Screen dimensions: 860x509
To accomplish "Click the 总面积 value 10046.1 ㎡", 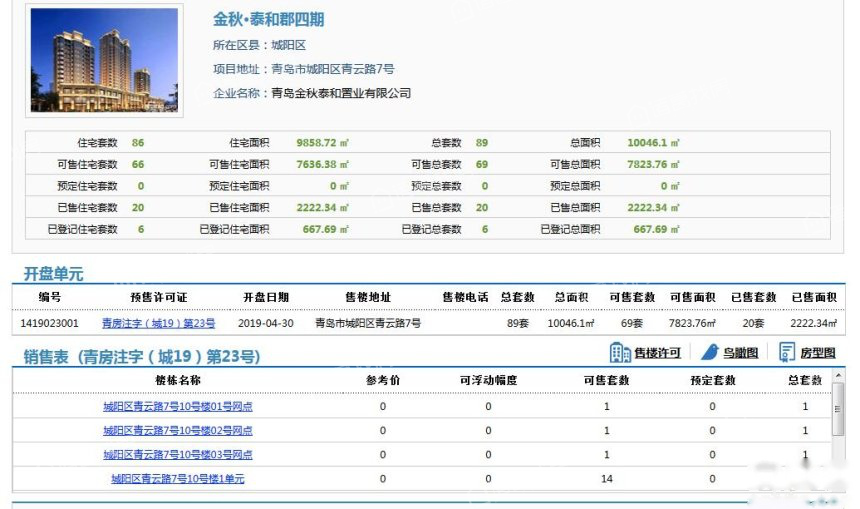I will (x=653, y=143).
